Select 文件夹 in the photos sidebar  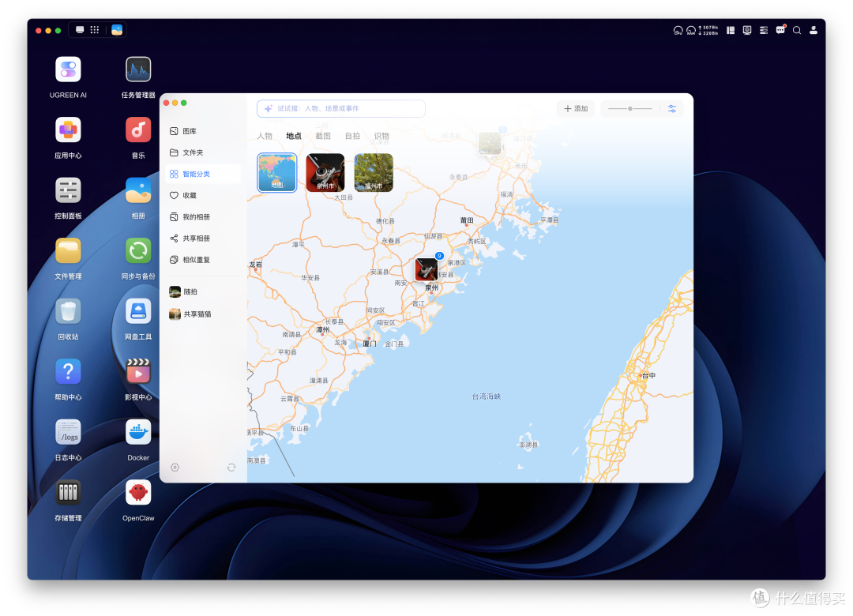tap(203, 152)
